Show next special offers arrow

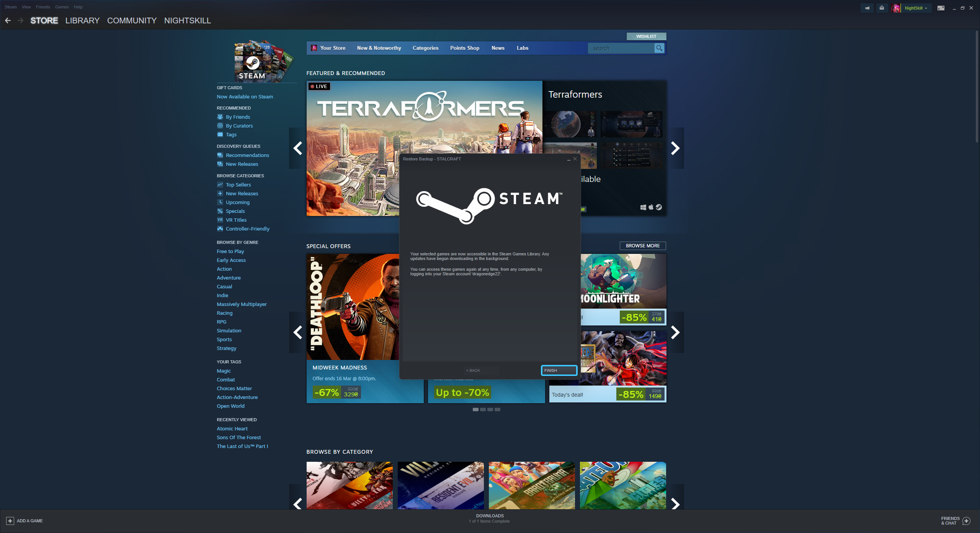(676, 332)
